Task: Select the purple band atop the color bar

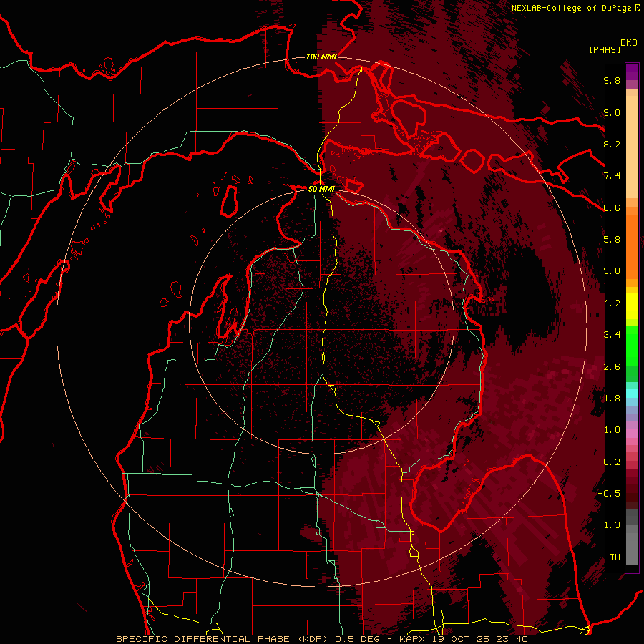Action: 632,72
